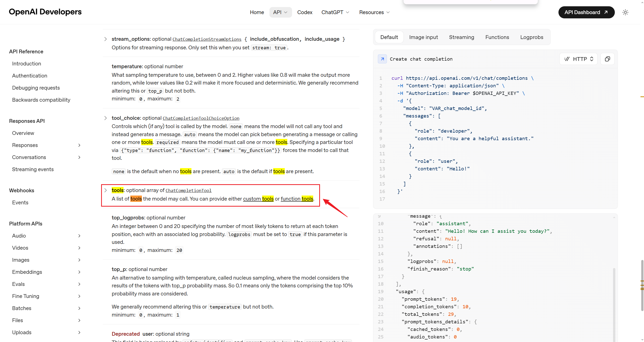The width and height of the screenshot is (644, 342).
Task: Click the '"finish_reason": "stop"' response line
Action: click(x=440, y=269)
